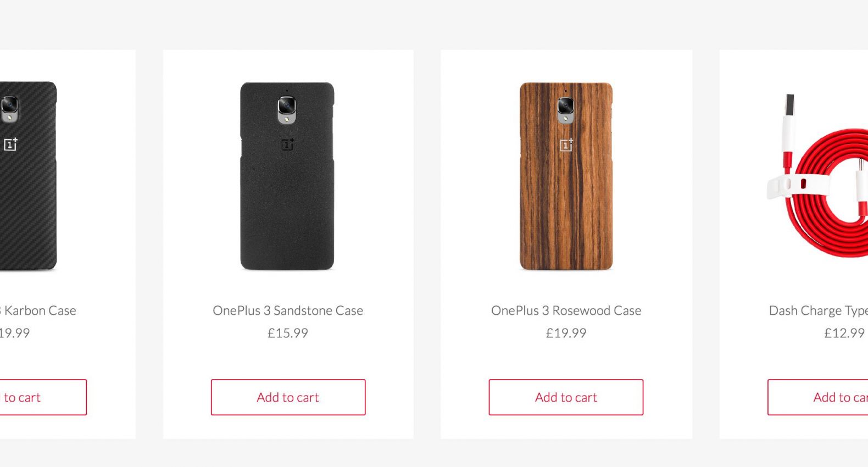Click the camera lens on Rosewood case
The width and height of the screenshot is (868, 467).
click(x=565, y=105)
